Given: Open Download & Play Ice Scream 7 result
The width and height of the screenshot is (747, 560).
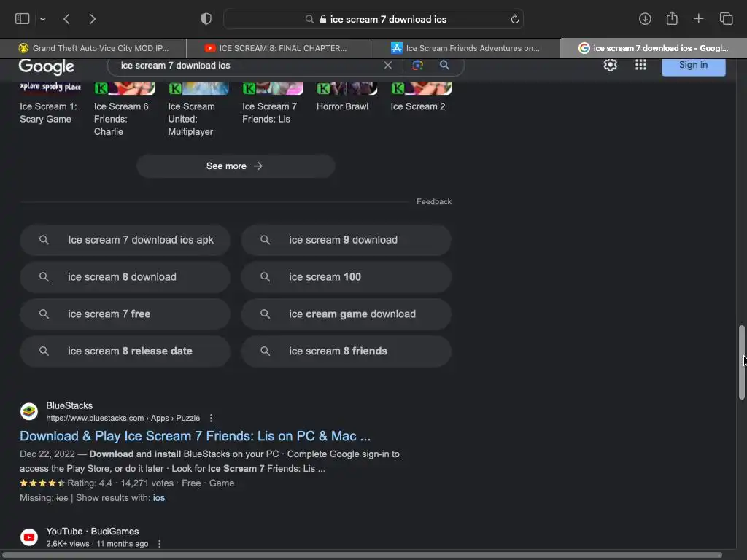Looking at the screenshot, I should [x=195, y=436].
